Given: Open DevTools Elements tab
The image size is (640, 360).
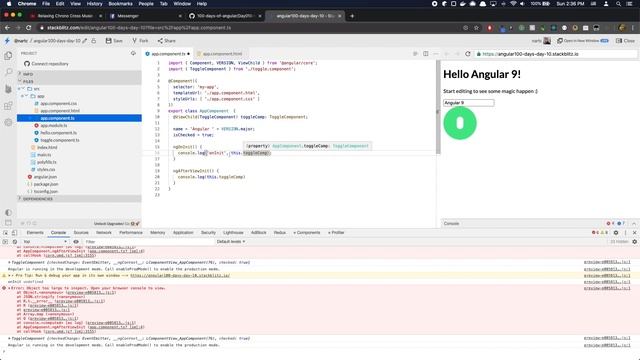Looking at the screenshot, I should click(x=35, y=233).
